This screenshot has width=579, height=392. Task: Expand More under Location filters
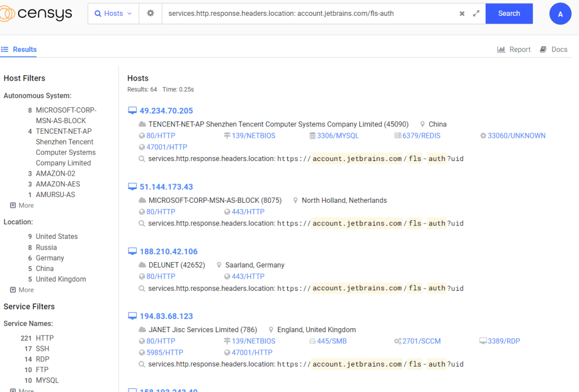point(22,290)
